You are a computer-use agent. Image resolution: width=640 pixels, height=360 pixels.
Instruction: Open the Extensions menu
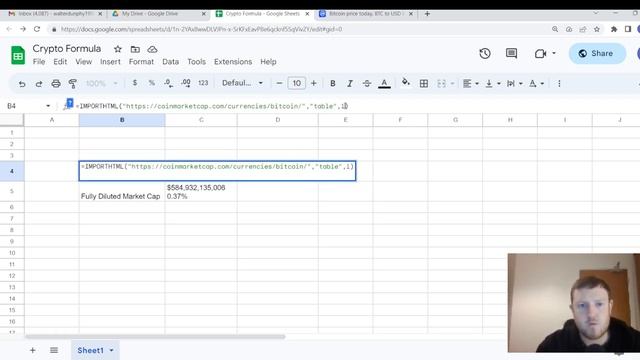point(233,62)
